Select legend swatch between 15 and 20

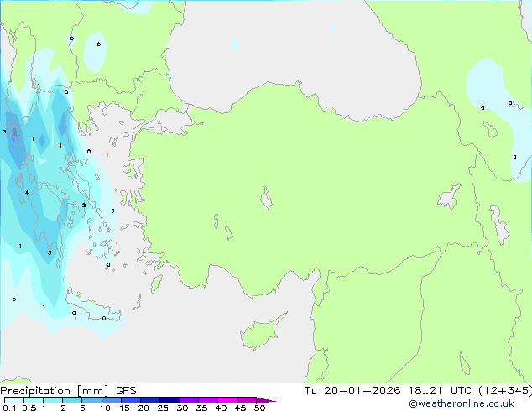[x=131, y=400]
